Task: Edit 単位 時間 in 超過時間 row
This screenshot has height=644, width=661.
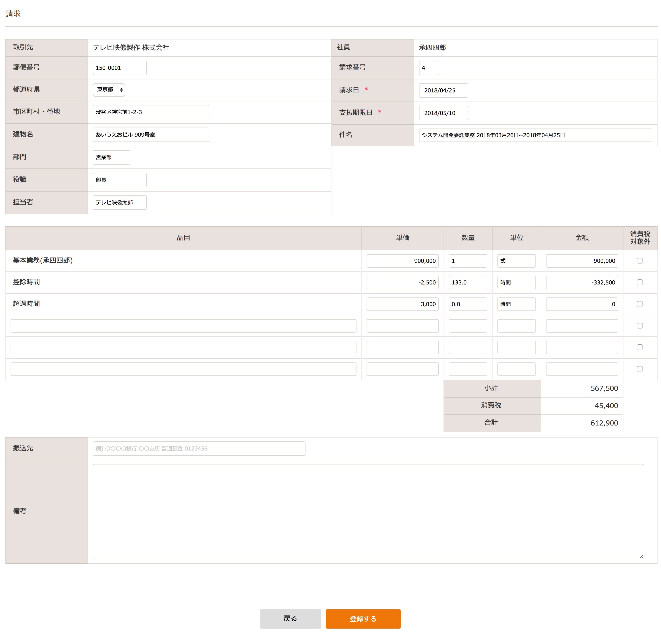Action: pyautogui.click(x=516, y=304)
